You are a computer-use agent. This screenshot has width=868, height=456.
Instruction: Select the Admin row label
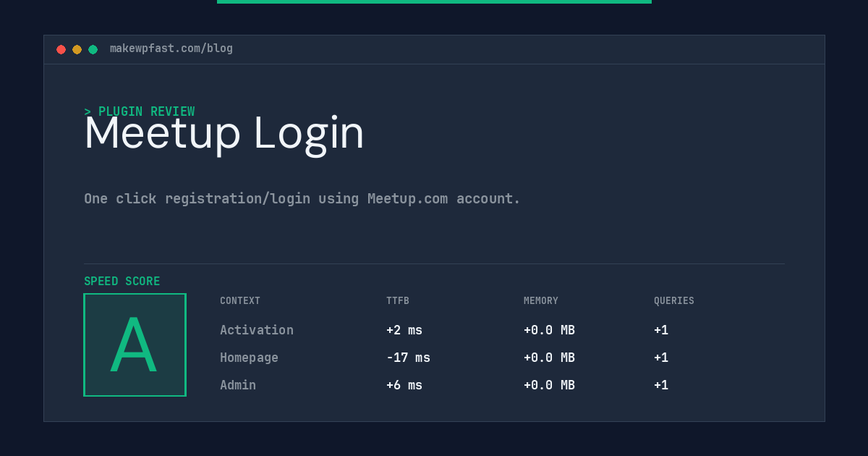238,385
